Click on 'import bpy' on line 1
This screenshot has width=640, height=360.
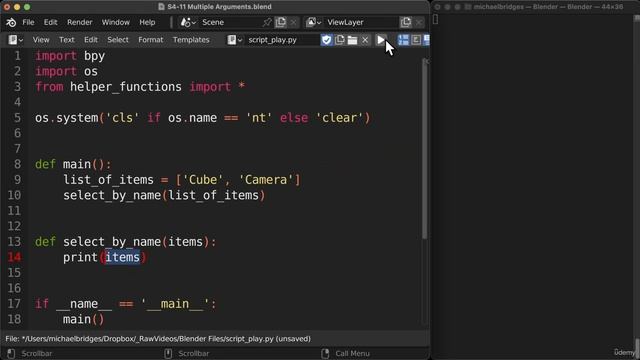point(70,56)
